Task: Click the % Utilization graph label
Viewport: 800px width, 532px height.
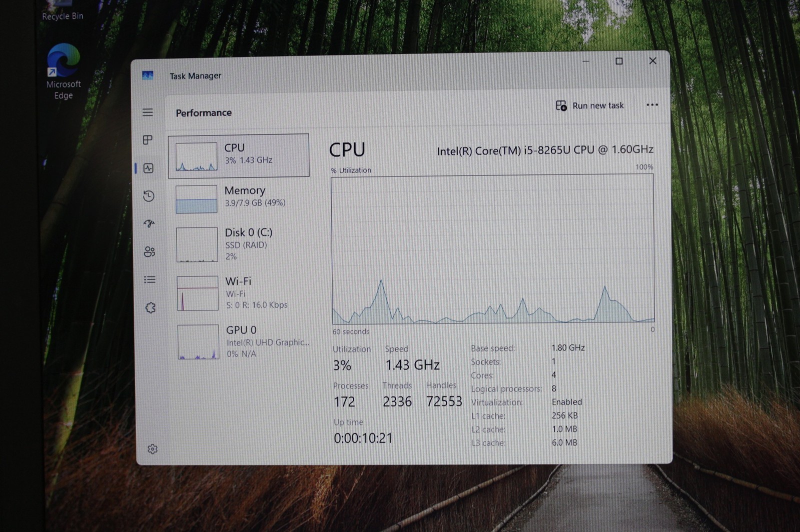Action: click(x=351, y=170)
